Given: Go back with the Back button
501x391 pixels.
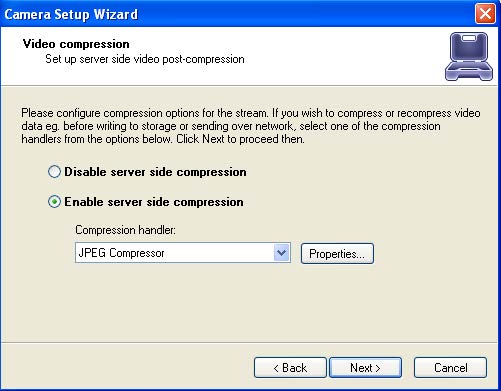Looking at the screenshot, I should click(x=290, y=368).
